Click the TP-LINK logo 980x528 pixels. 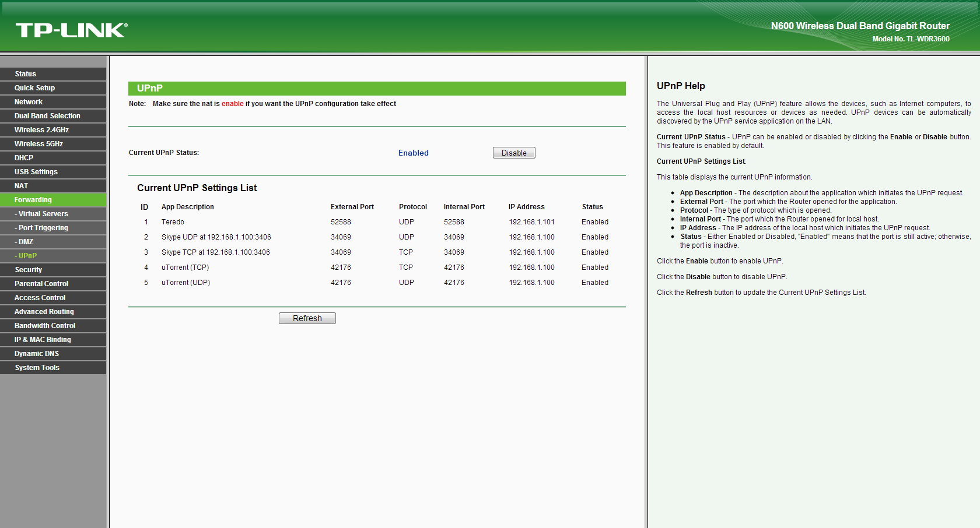click(72, 30)
